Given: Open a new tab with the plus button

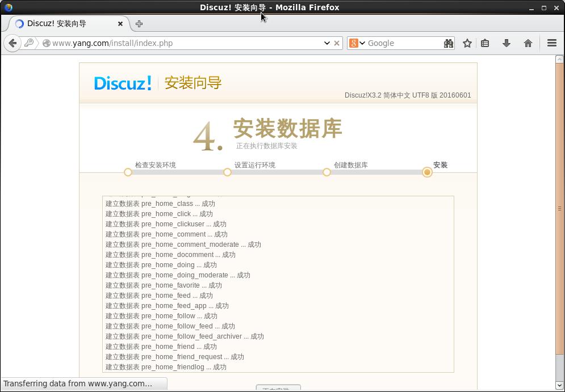Looking at the screenshot, I should (x=139, y=24).
